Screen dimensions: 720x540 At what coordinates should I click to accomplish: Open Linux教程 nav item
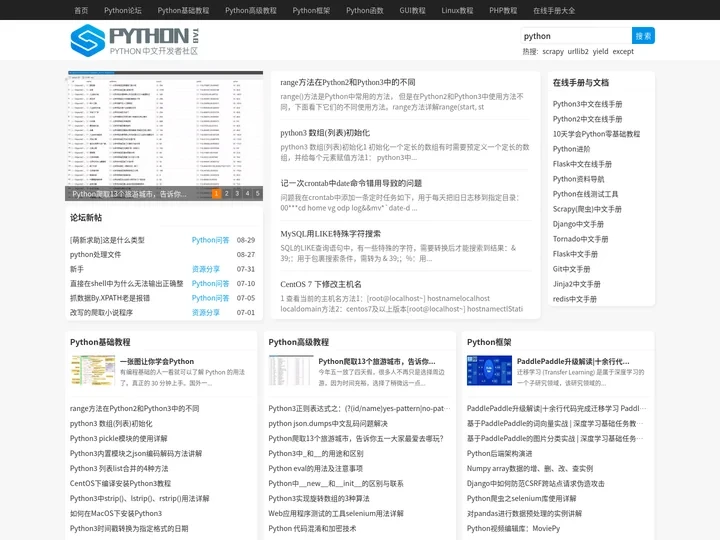point(457,10)
